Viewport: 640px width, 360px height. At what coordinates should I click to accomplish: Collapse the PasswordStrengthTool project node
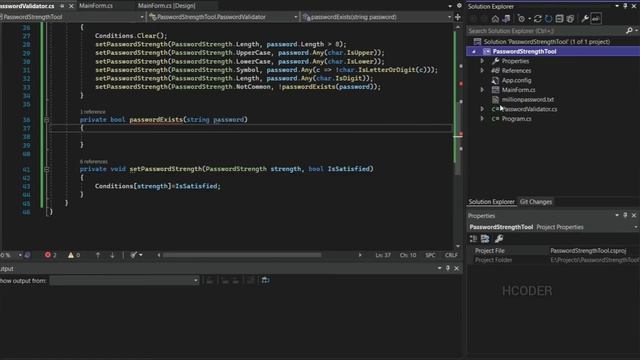point(473,51)
